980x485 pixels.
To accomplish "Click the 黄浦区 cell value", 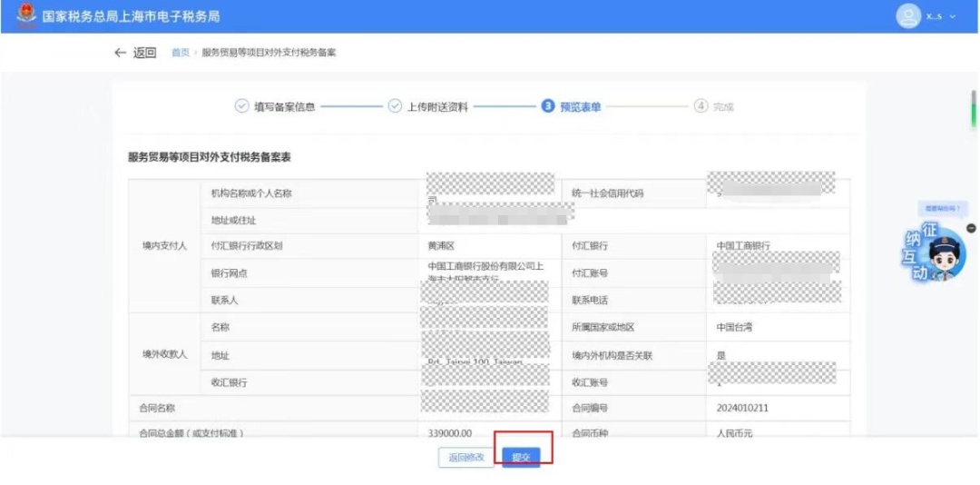I will click(x=441, y=246).
